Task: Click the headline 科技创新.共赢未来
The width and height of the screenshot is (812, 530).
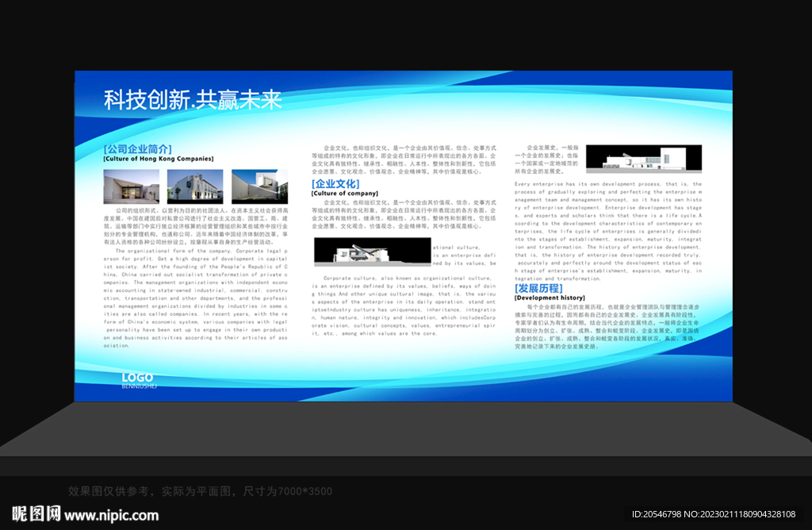Action: point(193,100)
